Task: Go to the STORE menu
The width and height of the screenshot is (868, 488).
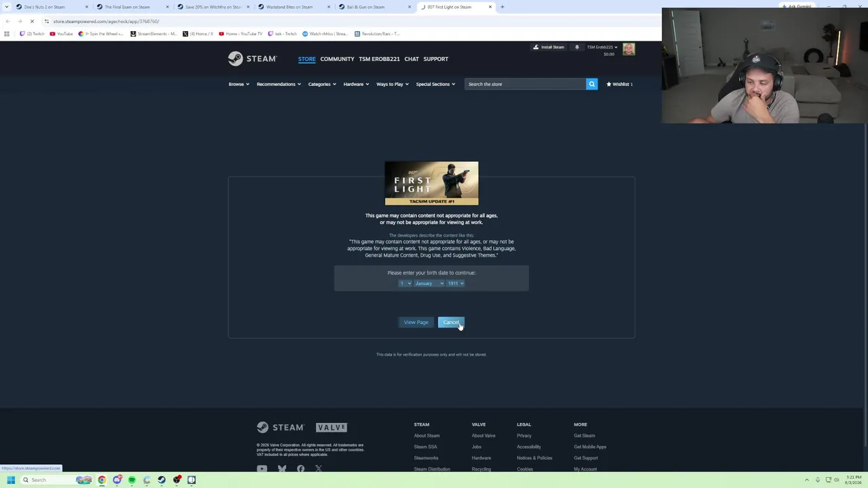Action: tap(307, 59)
